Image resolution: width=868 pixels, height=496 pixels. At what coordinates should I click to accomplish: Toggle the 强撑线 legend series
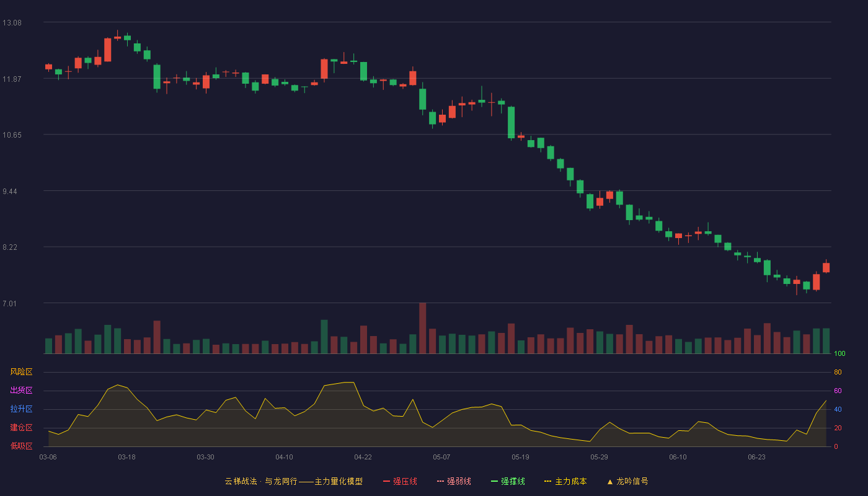point(508,481)
